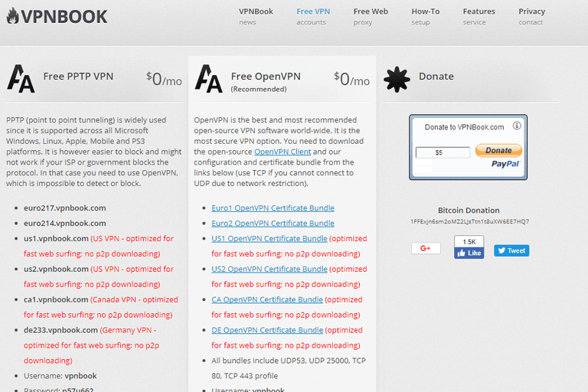This screenshot has height=392, width=588.
Task: Download US2 OpenVPN Certificate Bundle
Action: [x=269, y=269]
